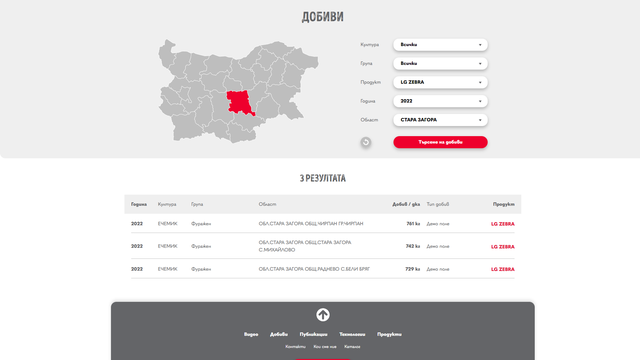Click the ОБЩ.РАДНЕВО С.БЕЛИ БРЯГ location cell
The image size is (640, 360).
314,269
